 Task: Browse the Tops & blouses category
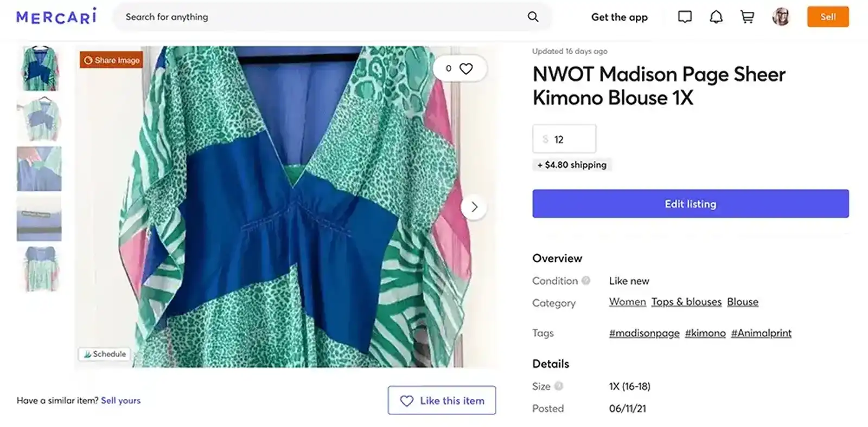pyautogui.click(x=686, y=302)
